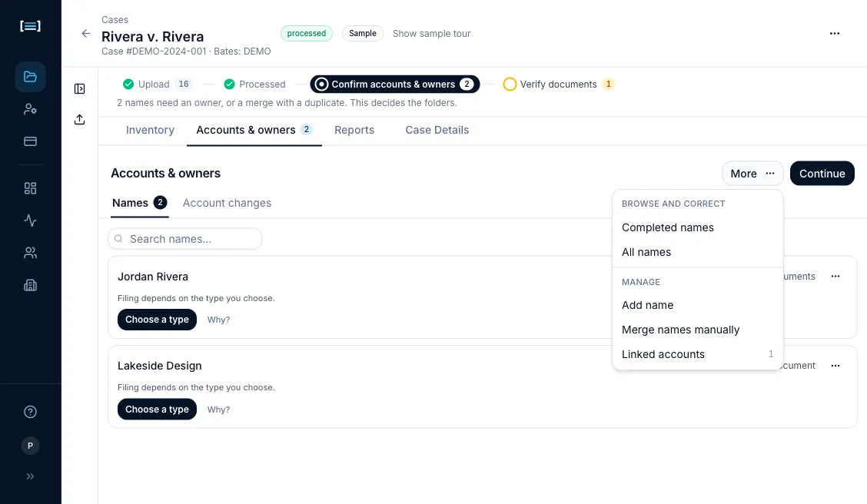Click Choose a type for Jordan Rivera

click(157, 320)
